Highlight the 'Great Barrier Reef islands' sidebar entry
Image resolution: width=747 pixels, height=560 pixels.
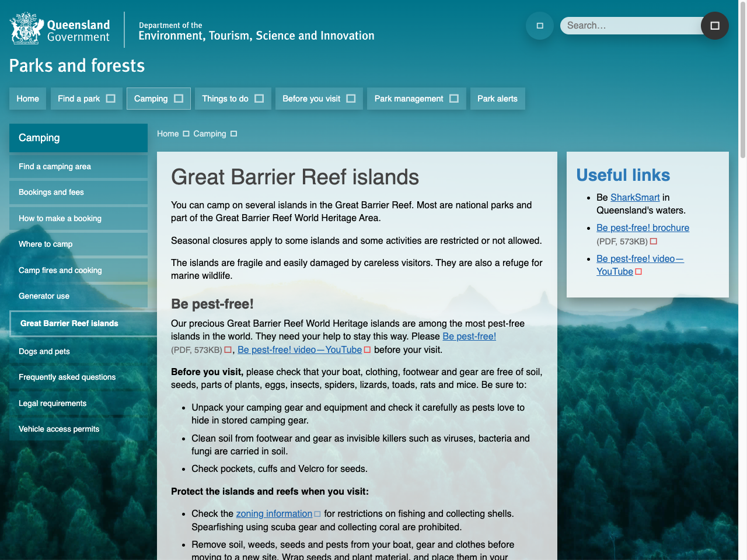(68, 323)
